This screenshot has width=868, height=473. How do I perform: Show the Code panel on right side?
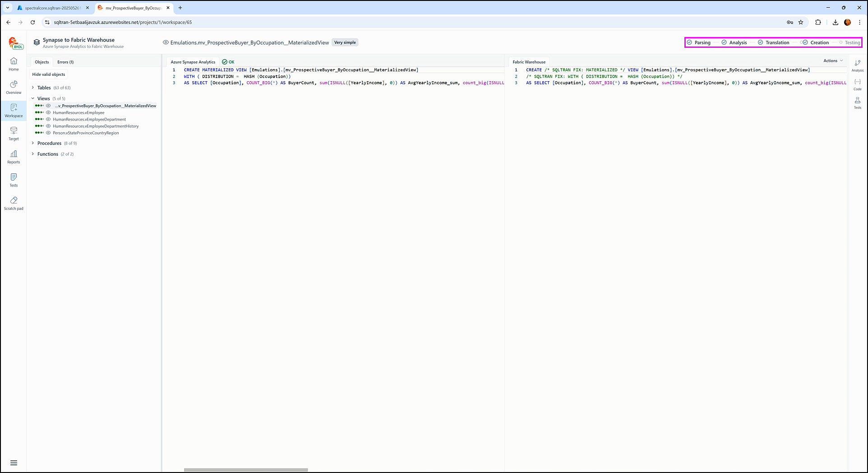point(857,84)
